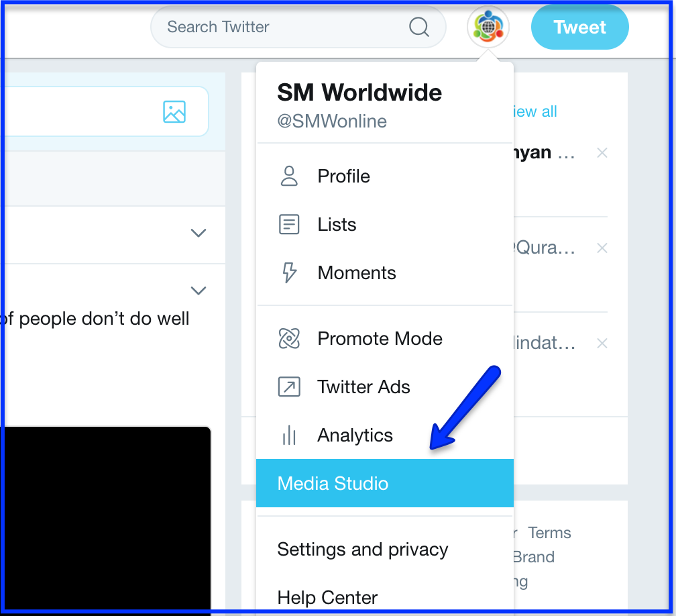Click the Lists document icon

(x=289, y=224)
